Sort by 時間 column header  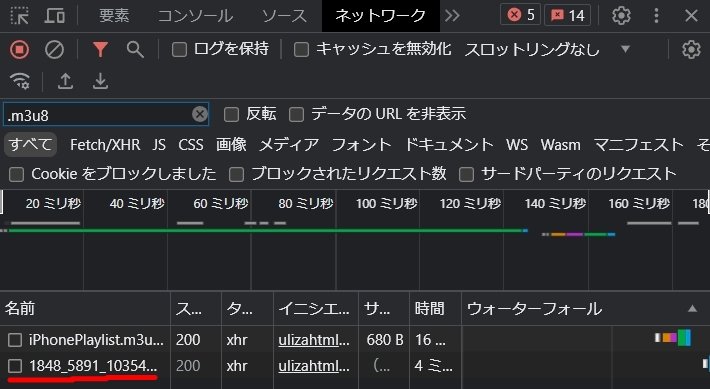pos(435,309)
